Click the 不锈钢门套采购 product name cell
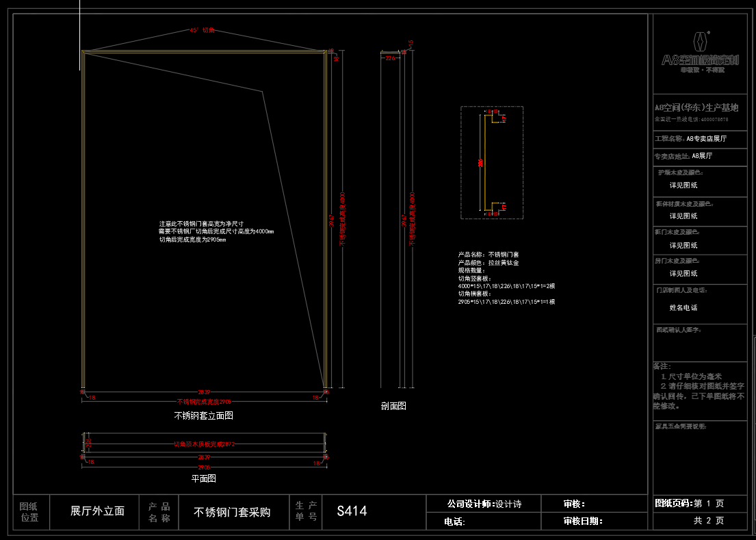 (x=233, y=512)
